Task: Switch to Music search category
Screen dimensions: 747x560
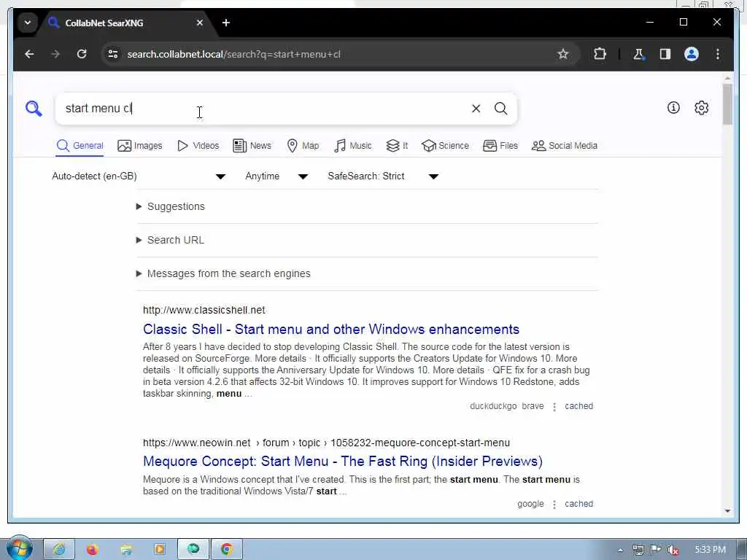Action: coord(352,146)
